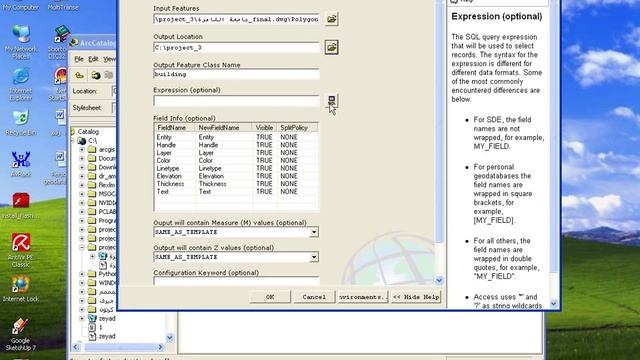Viewport: 640px width, 360px height.
Task: Expand NVIDIA folder in Catalog tree
Action: (82, 203)
